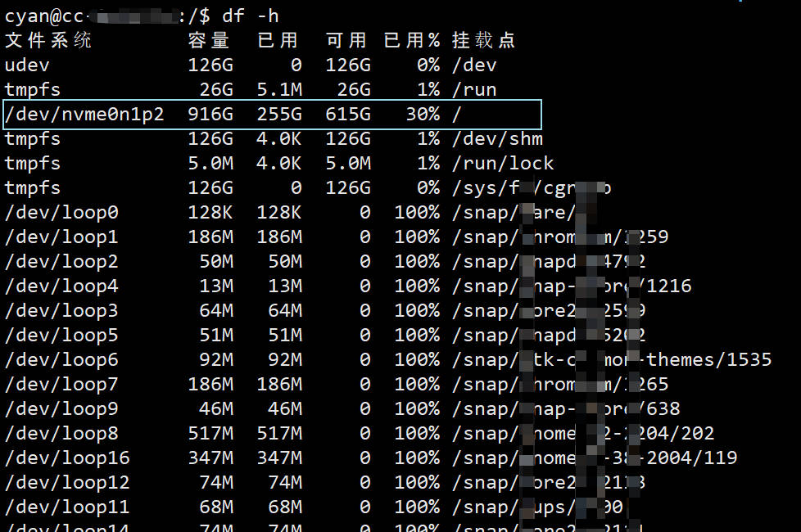Click the '128K' capacity of loop0
801x532 pixels.
210,213
